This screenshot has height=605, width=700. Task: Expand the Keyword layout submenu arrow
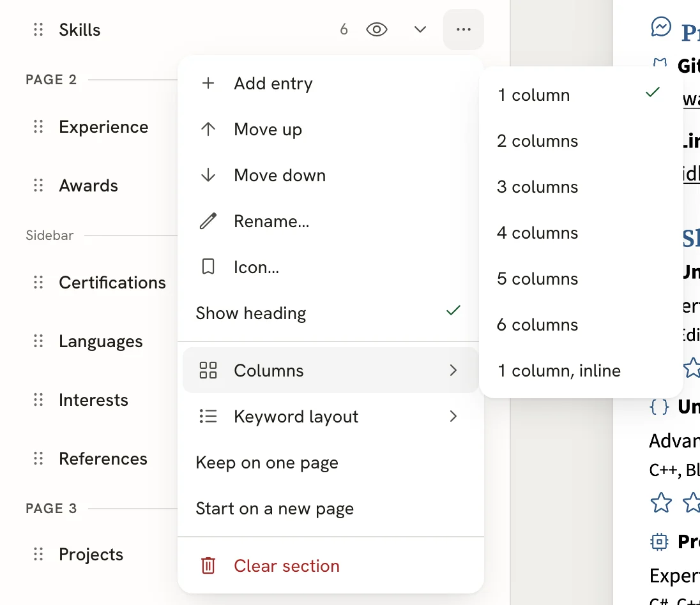453,416
